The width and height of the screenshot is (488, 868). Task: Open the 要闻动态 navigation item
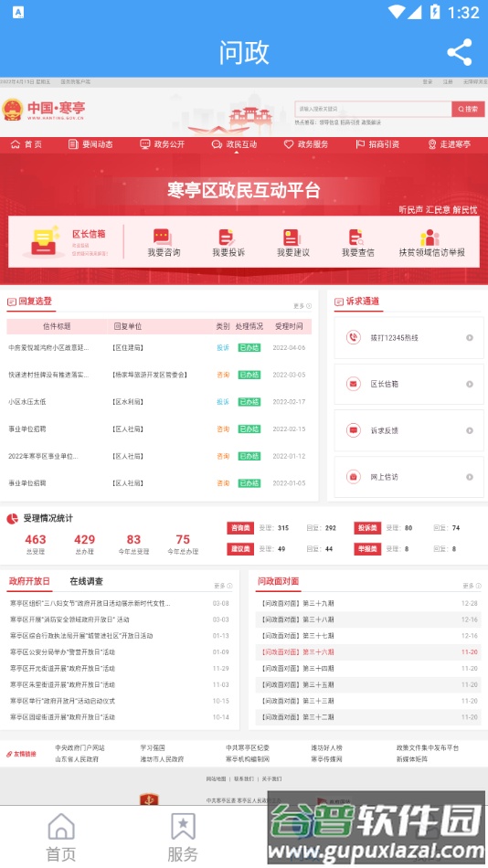pos(90,144)
